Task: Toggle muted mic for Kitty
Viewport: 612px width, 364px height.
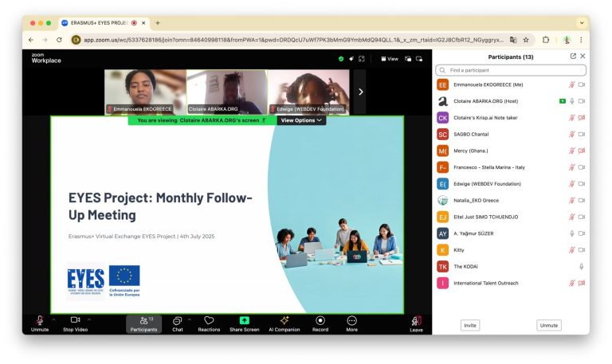Action: [572, 250]
